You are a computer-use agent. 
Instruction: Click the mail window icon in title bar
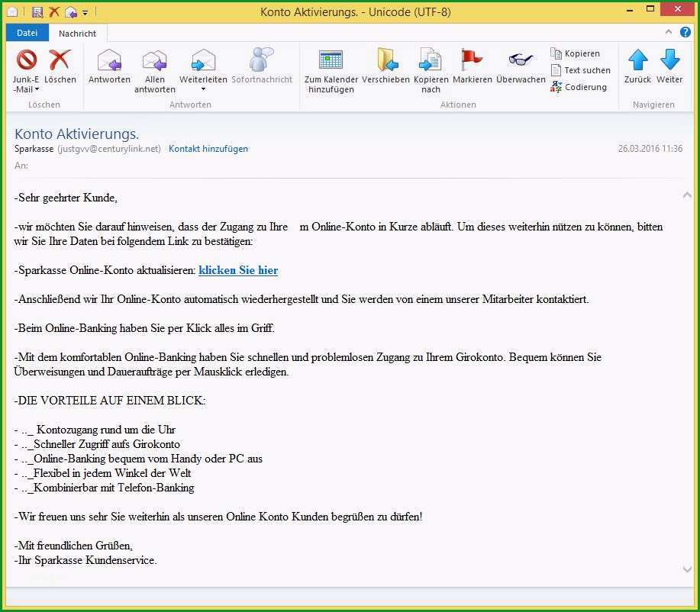pos(12,11)
